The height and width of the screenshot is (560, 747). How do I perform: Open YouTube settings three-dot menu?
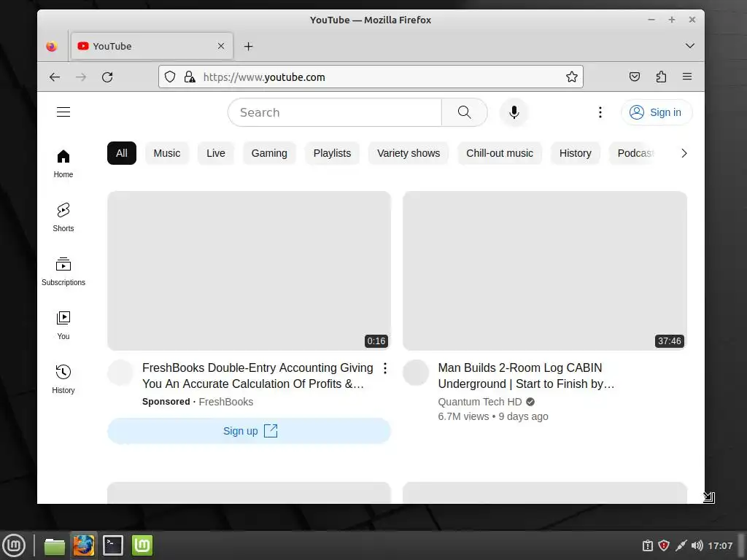pos(600,112)
